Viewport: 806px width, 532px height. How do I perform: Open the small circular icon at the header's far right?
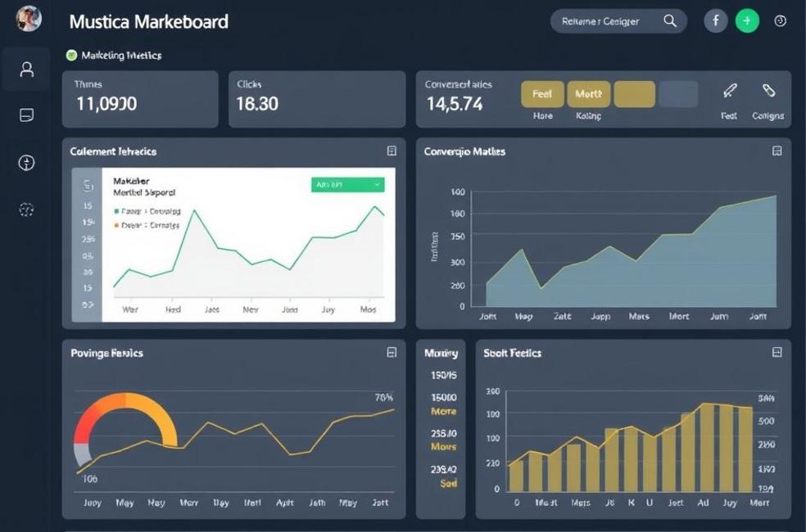coord(780,21)
